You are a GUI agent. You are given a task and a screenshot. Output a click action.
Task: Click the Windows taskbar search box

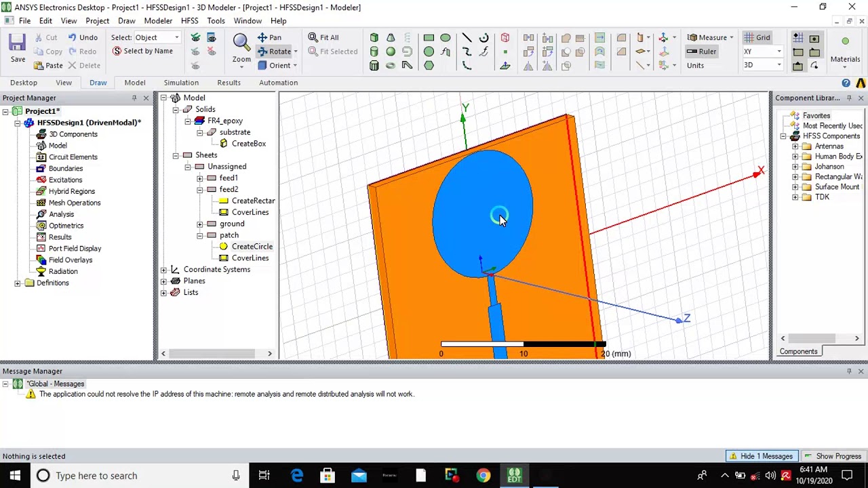(138, 476)
